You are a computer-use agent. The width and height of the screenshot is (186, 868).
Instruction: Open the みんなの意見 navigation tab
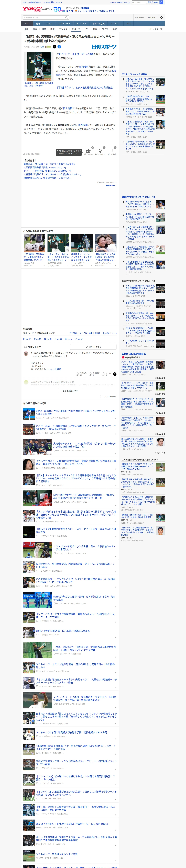click(99, 24)
